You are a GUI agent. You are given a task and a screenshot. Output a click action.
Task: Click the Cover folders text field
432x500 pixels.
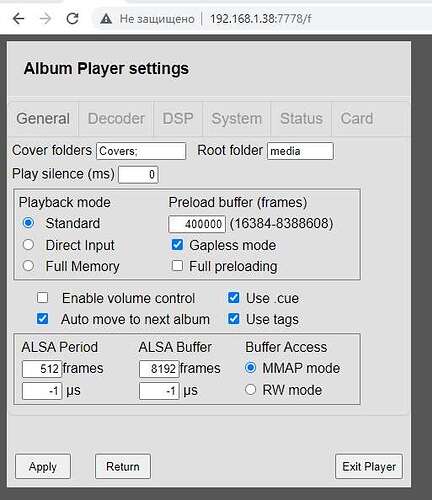[x=141, y=151]
